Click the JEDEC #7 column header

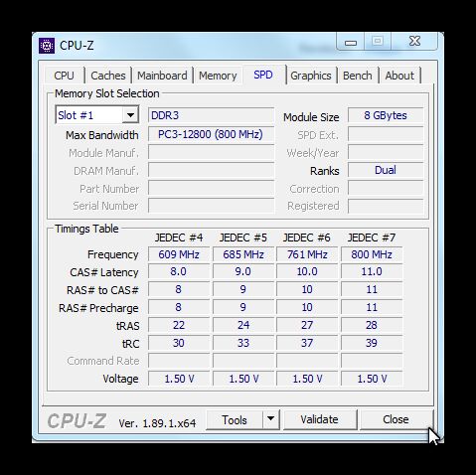click(372, 237)
